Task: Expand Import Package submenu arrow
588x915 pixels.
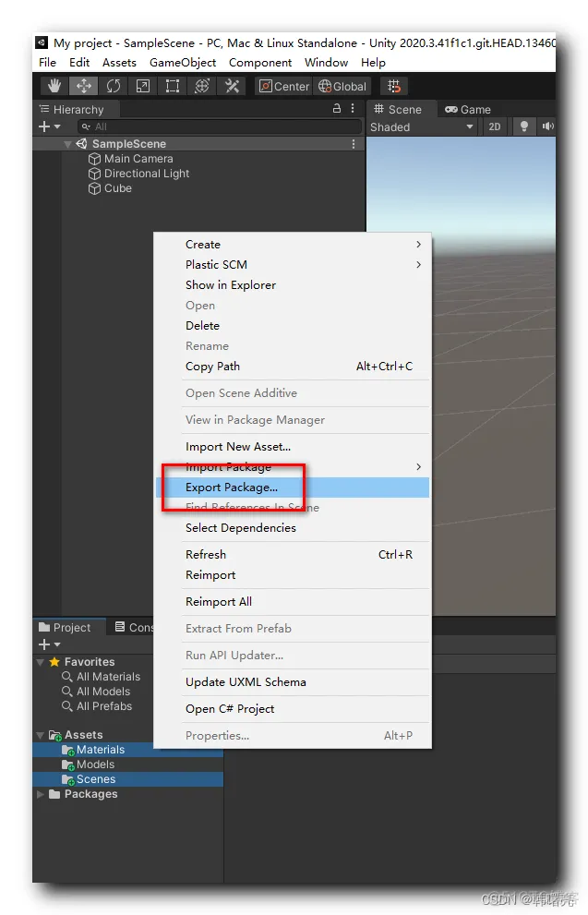Action: click(418, 467)
